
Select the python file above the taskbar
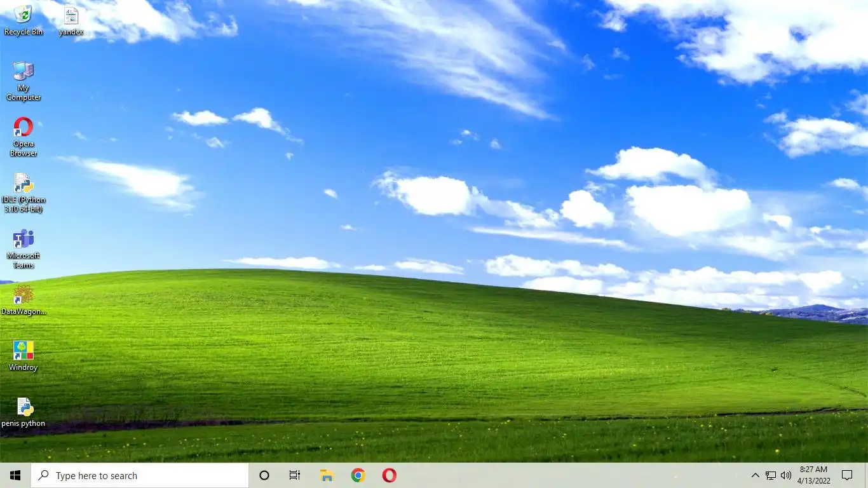(24, 412)
